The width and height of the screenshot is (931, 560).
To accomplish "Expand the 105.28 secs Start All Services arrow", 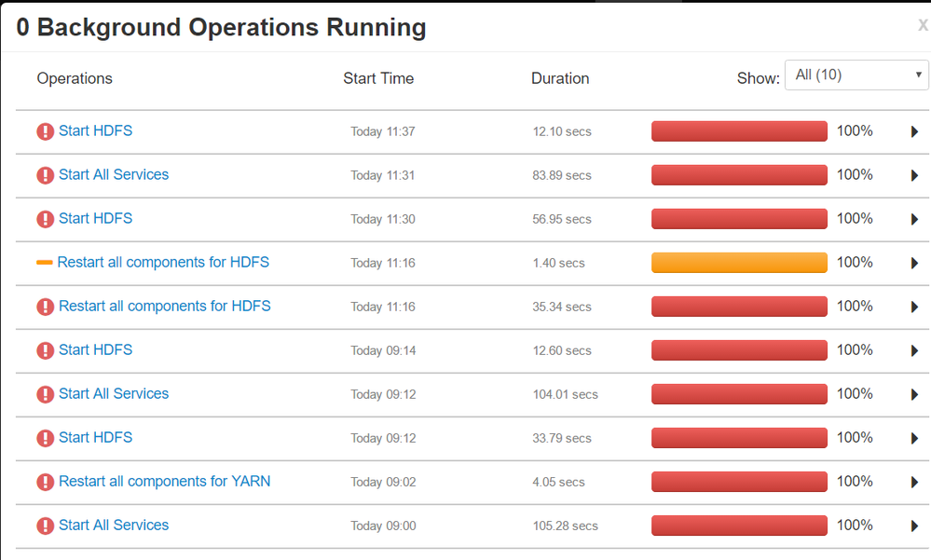I will pyautogui.click(x=915, y=526).
